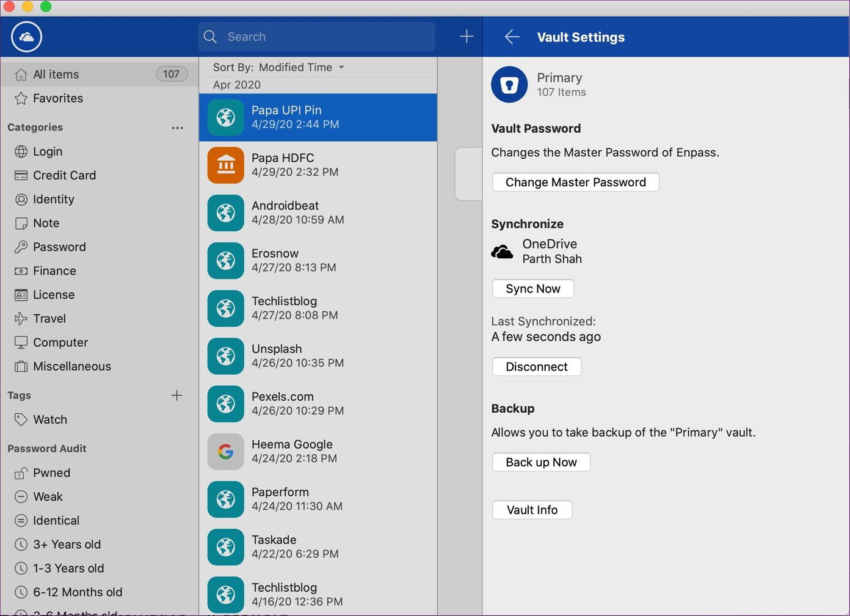
Task: Select the Watch tag
Action: click(99, 419)
